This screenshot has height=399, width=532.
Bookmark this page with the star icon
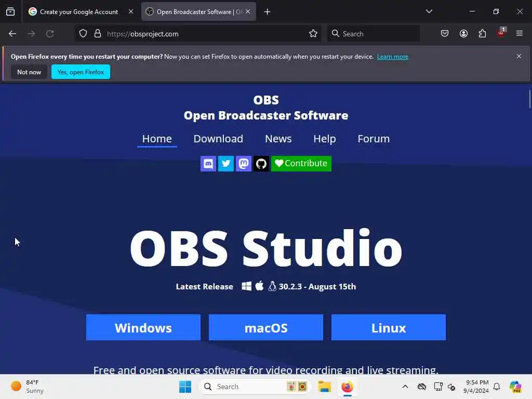point(313,34)
